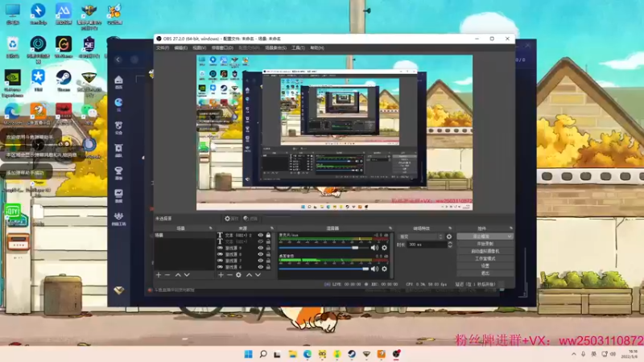Toggle visibility eye of source ending in 6

(x=260, y=267)
